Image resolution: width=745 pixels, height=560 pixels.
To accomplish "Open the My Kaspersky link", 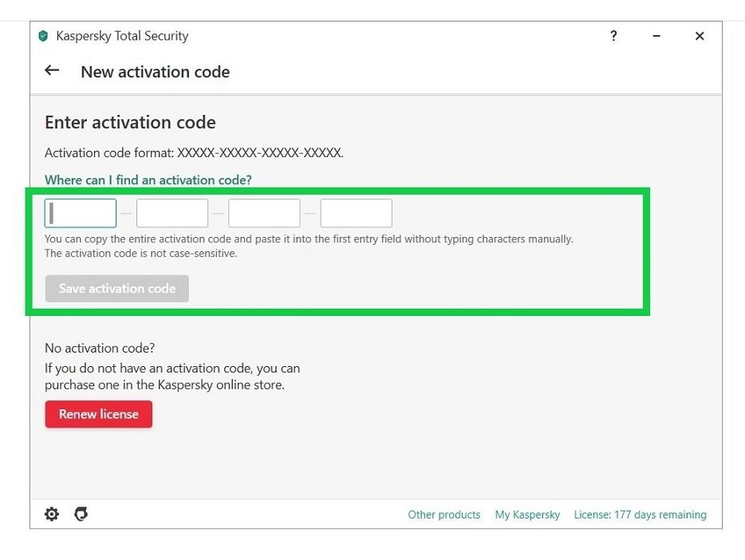I will click(527, 515).
